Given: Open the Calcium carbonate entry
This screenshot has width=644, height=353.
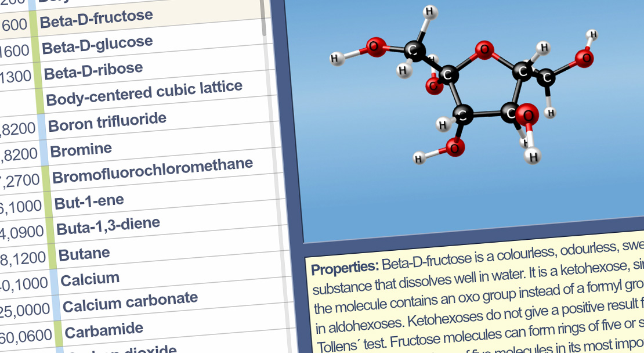Looking at the screenshot, I should point(130,302).
